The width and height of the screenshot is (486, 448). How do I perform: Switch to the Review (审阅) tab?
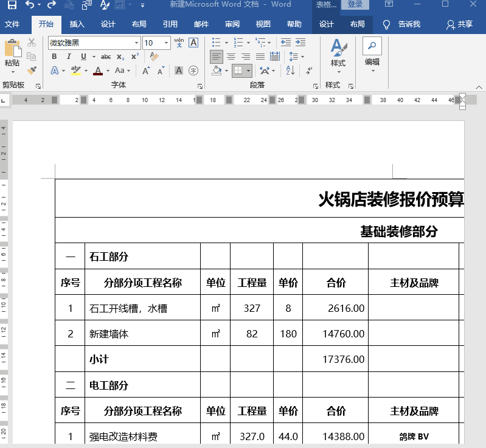click(232, 24)
